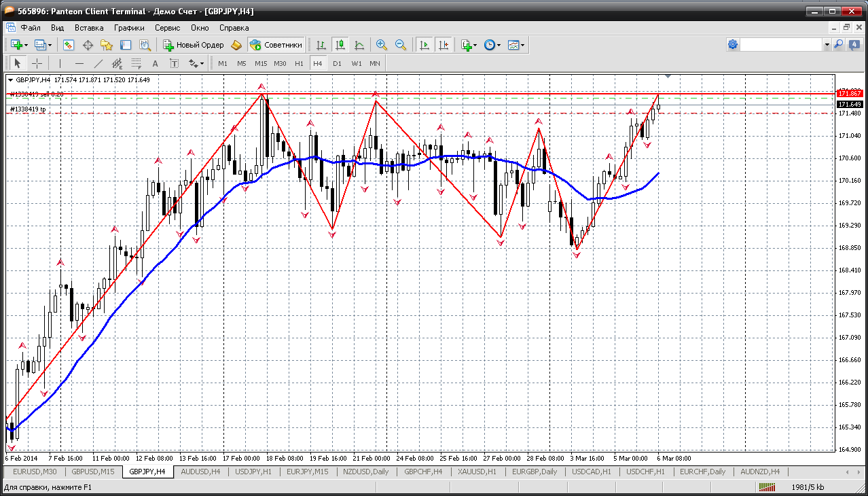Toggle the chart Auto Scroll button
The height and width of the screenshot is (496, 868).
click(424, 45)
